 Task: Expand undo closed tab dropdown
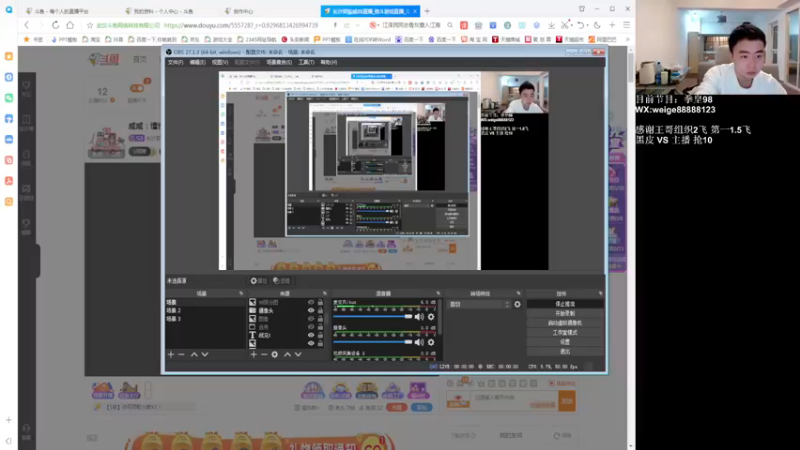587,26
